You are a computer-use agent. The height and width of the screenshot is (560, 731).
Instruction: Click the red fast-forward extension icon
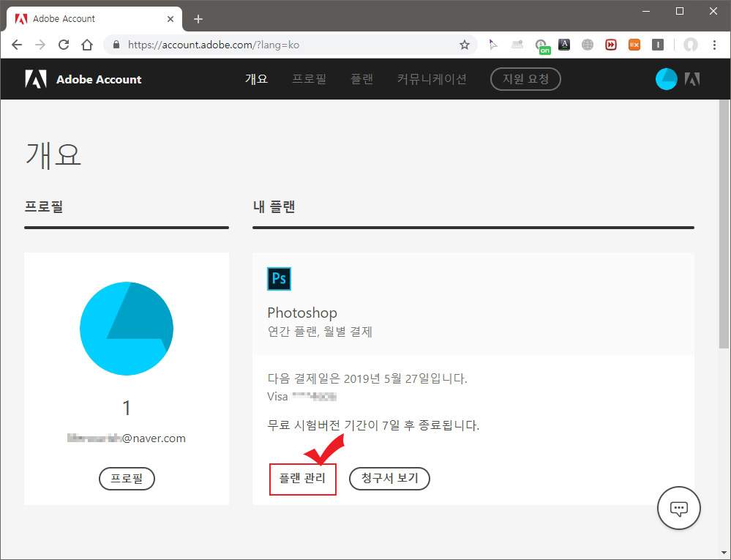coord(611,45)
